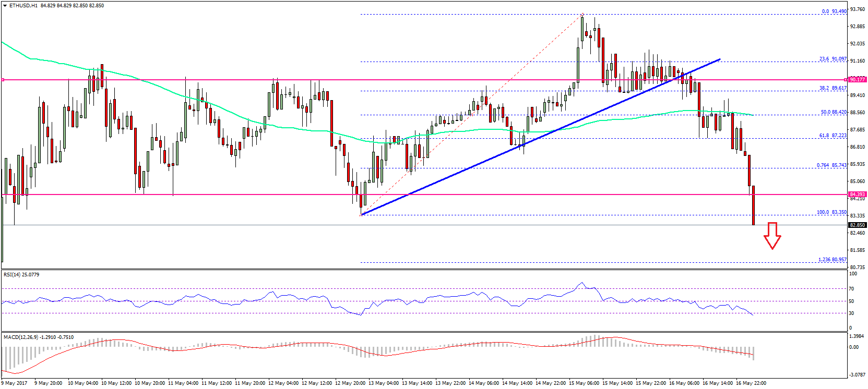Click the RSI(14) 25.0779 indicator label
Viewport: 868px width, 389px height.
point(21,274)
